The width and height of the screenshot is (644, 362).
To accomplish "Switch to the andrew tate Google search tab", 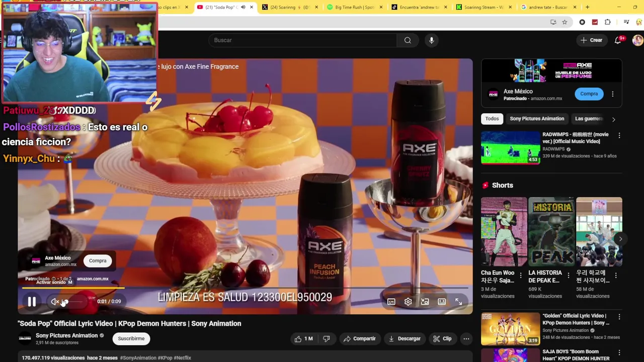I will [x=548, y=8].
